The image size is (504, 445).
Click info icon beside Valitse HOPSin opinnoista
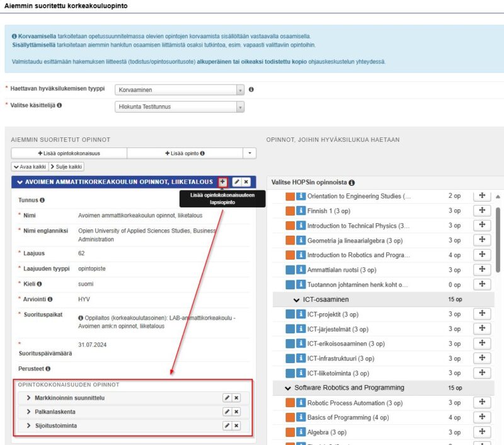(x=352, y=183)
